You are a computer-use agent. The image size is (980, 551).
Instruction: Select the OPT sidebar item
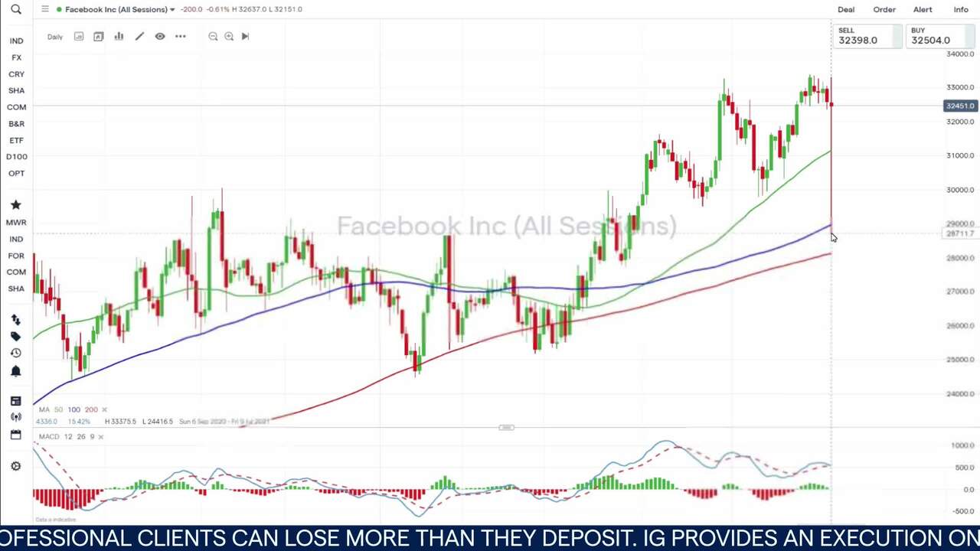pos(16,173)
